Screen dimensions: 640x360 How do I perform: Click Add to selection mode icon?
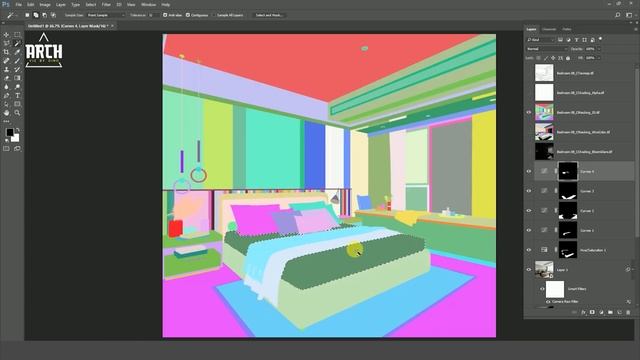(36, 15)
